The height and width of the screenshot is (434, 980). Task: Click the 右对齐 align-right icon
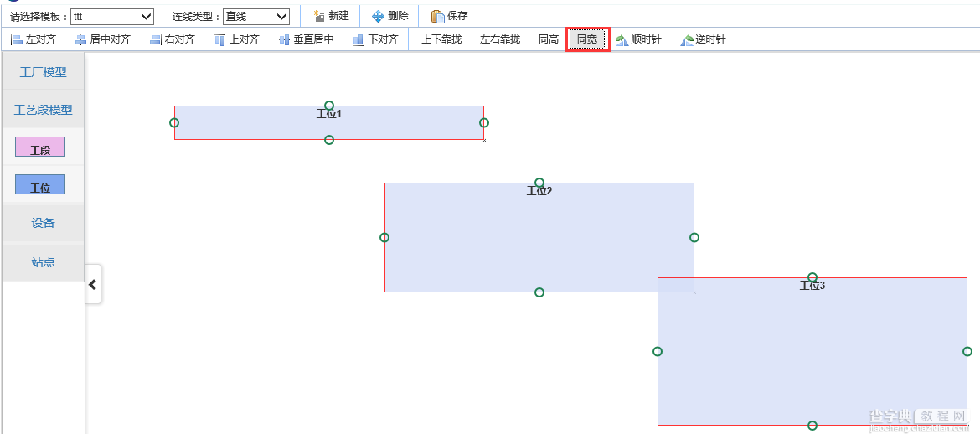(x=156, y=40)
